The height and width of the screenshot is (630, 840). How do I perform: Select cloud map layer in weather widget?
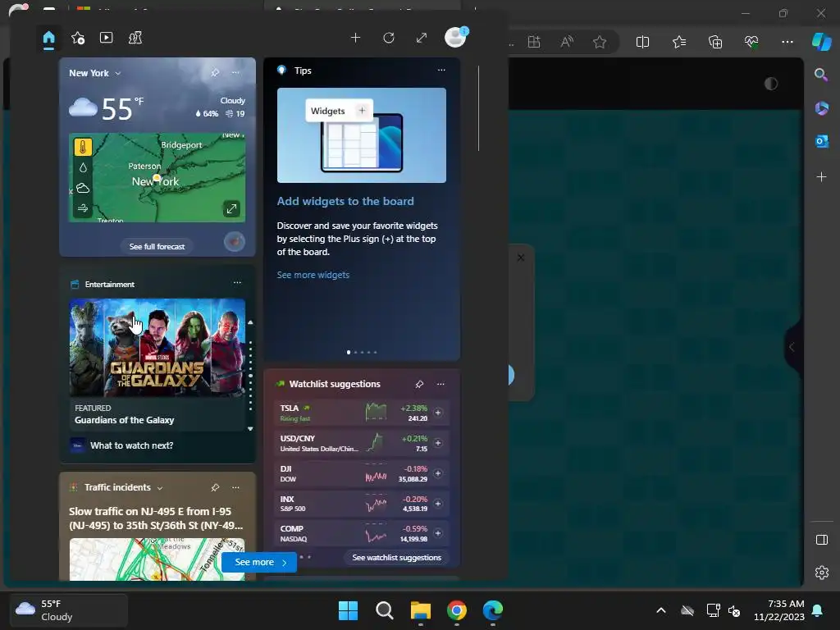pyautogui.click(x=83, y=188)
